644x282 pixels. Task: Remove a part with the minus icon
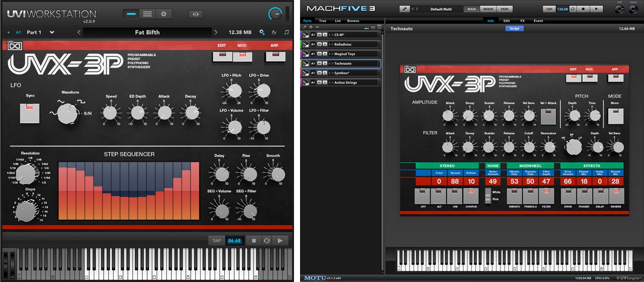click(317, 27)
